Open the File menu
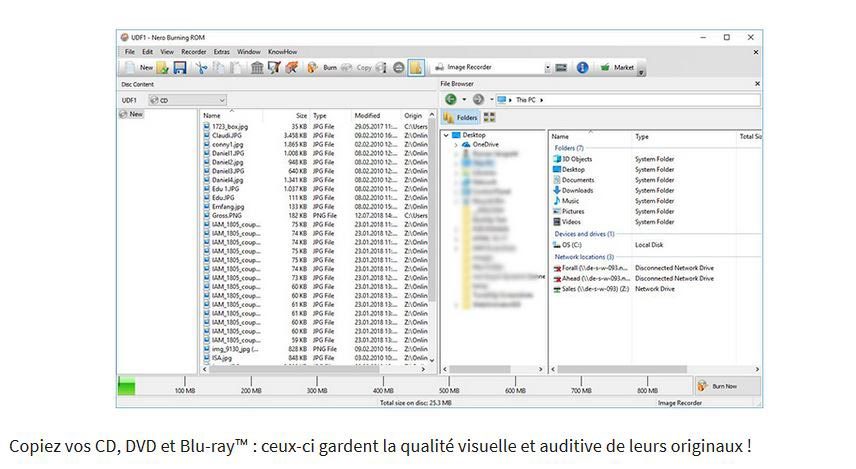The height and width of the screenshot is (469, 856). (130, 52)
